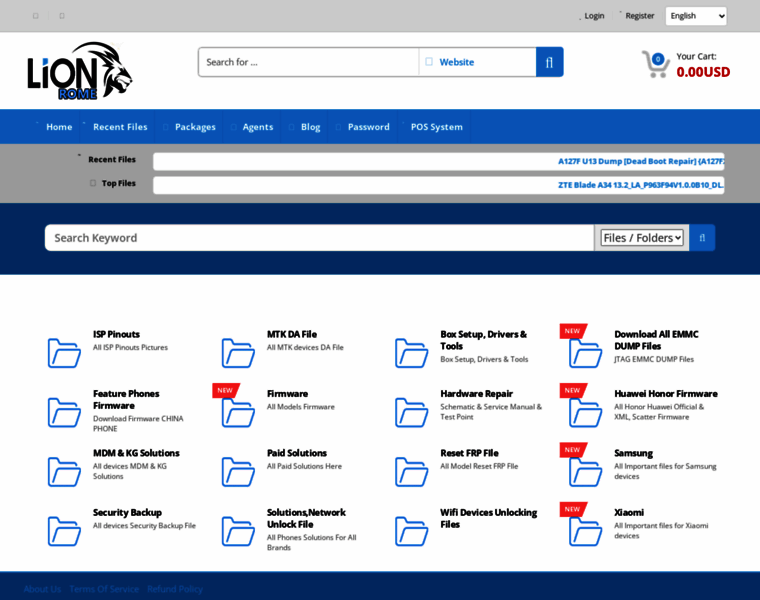Open the Packages menu item
Image resolution: width=760 pixels, height=600 pixels.
195,127
